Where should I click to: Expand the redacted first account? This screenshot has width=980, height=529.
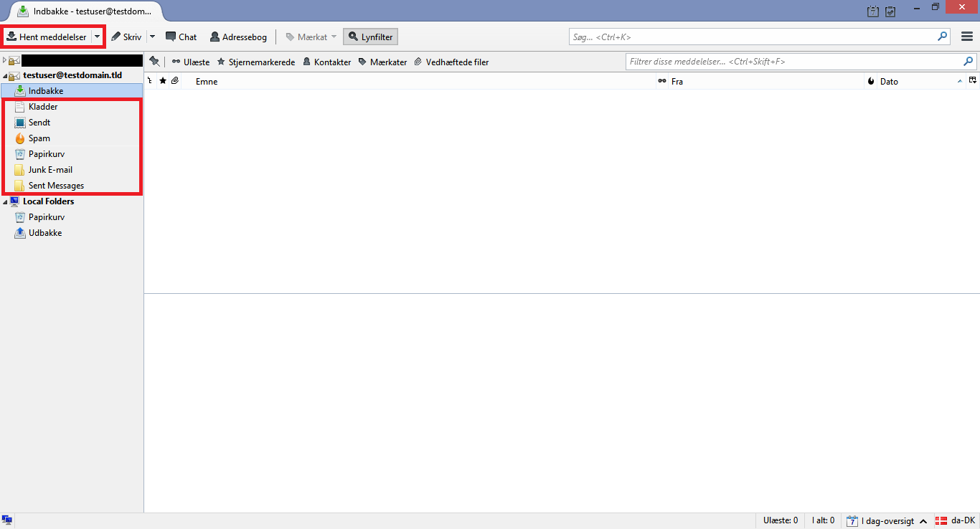tap(4, 60)
